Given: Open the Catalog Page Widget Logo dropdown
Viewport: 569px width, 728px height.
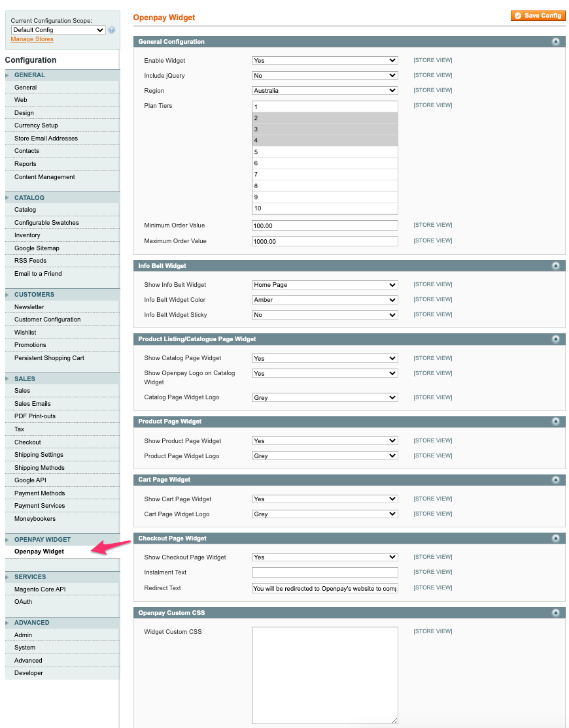Looking at the screenshot, I should pyautogui.click(x=324, y=397).
